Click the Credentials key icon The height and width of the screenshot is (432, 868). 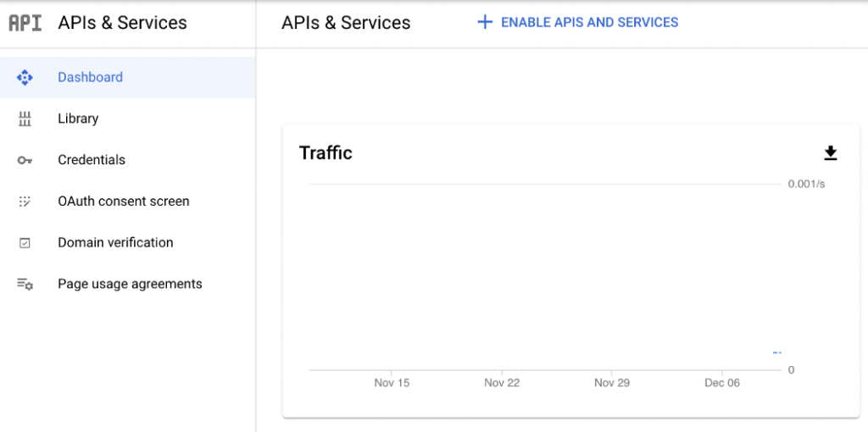coord(25,160)
